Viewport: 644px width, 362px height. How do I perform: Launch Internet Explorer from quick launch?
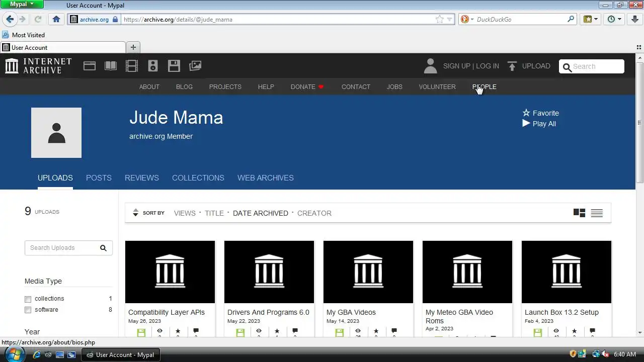point(37,354)
